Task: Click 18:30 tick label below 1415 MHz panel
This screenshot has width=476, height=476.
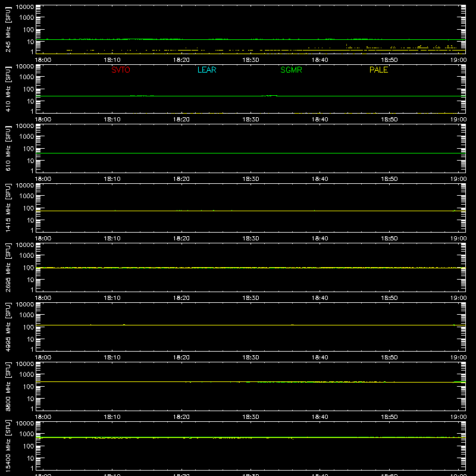Action: click(250, 239)
